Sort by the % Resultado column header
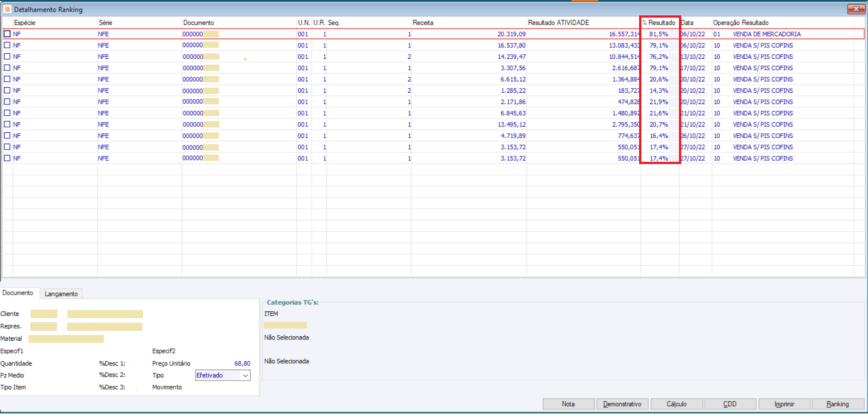 (x=660, y=23)
